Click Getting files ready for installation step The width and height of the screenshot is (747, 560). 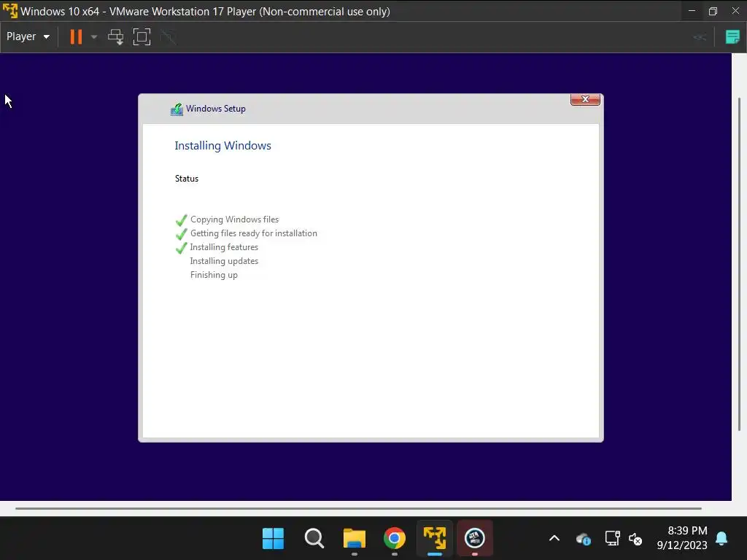pos(253,233)
